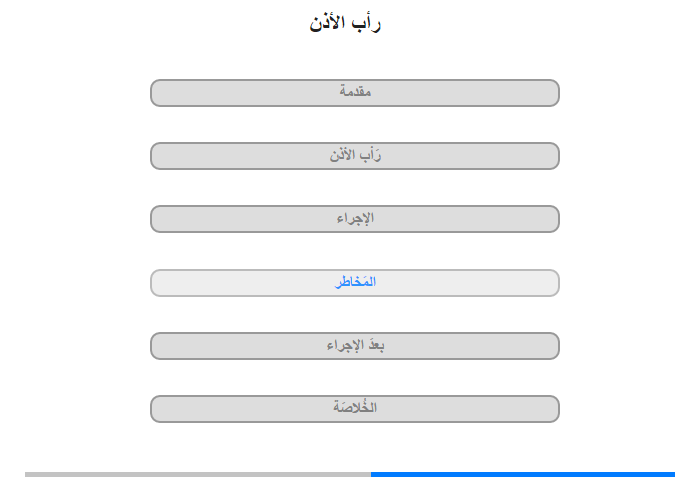
Task: Open the Summary chapter at the list bottom
Action: (354, 409)
